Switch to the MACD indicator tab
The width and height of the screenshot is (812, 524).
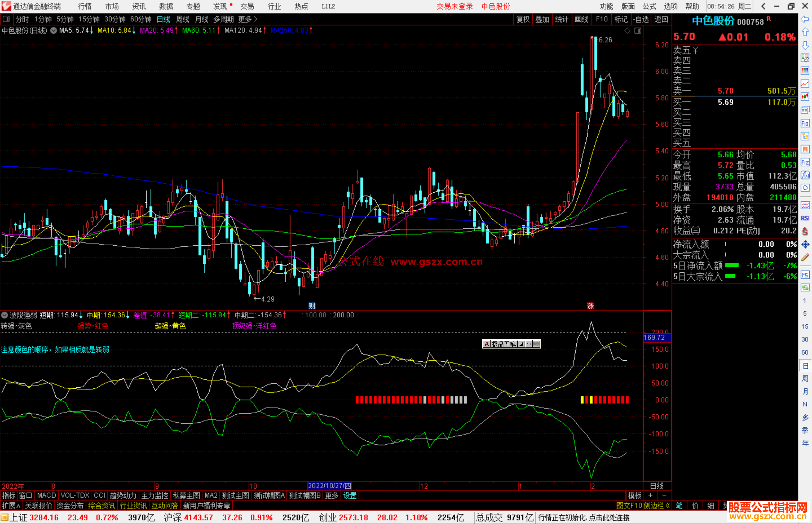pyautogui.click(x=46, y=495)
